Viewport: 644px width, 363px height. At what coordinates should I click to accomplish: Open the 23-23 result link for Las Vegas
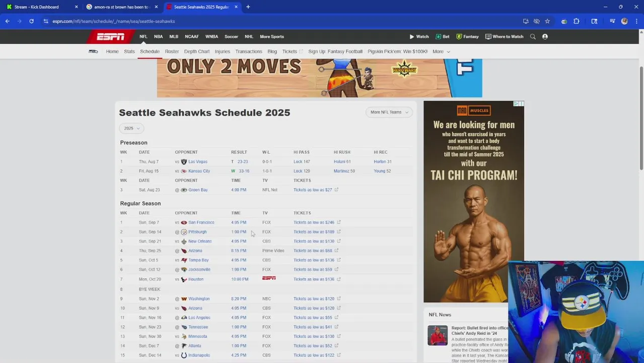pyautogui.click(x=243, y=162)
